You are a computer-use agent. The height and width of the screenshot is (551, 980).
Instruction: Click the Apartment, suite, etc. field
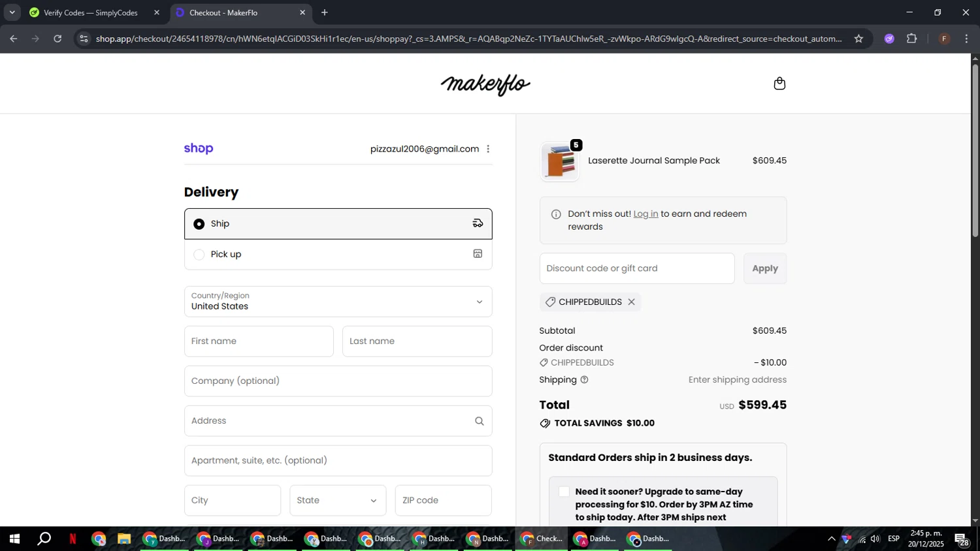pos(338,461)
